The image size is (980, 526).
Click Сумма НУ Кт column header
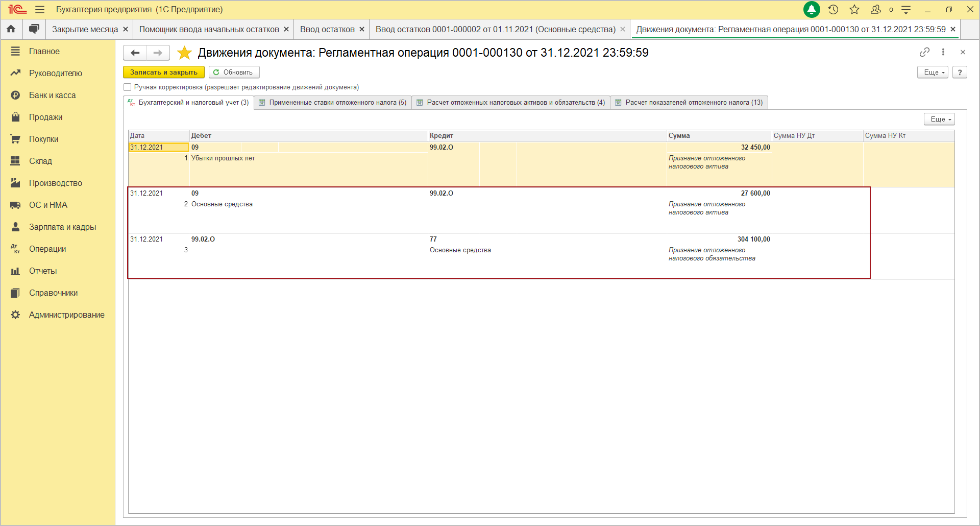[x=909, y=136]
